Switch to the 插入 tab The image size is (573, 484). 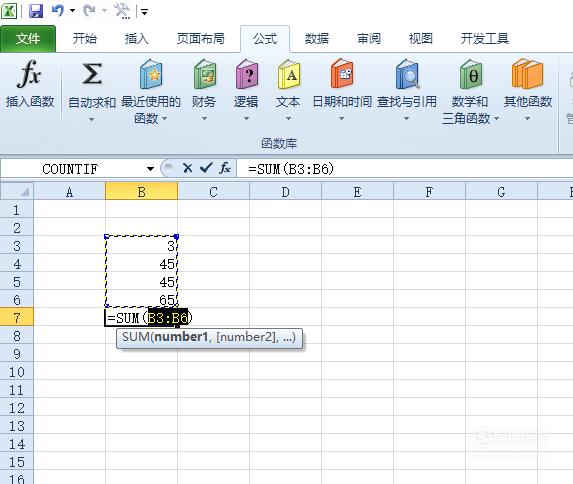pos(137,38)
